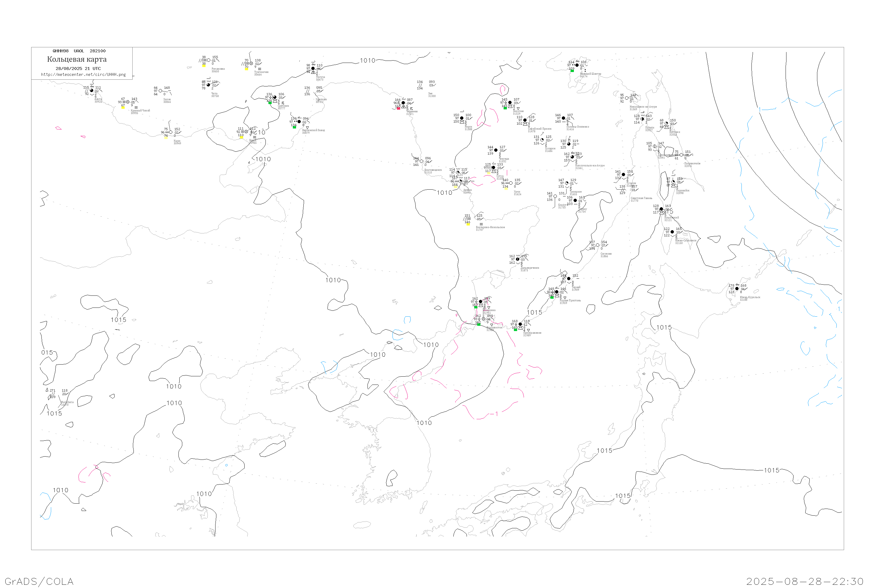Click the meteocenter.net URL in the legend
Viewport: 882px width, 588px height.
click(83, 75)
